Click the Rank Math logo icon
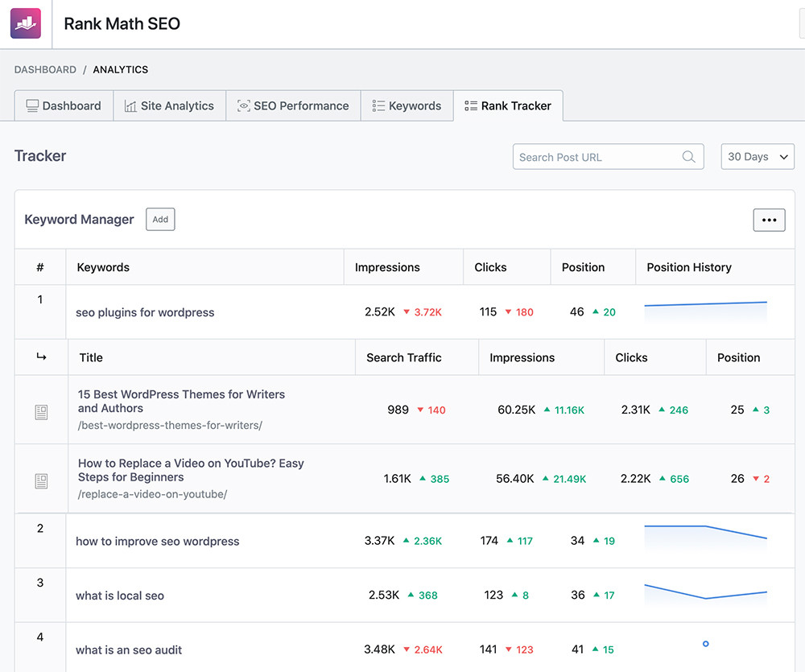This screenshot has width=805, height=672. pyautogui.click(x=25, y=23)
